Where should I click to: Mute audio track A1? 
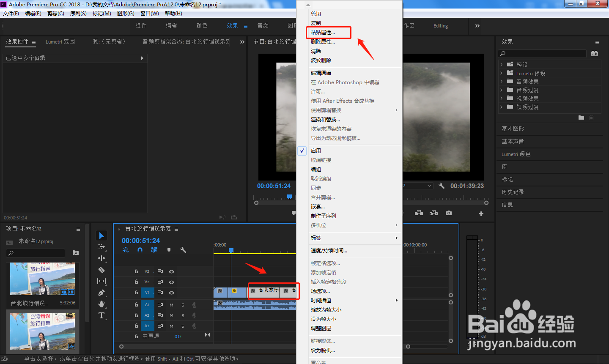click(171, 304)
